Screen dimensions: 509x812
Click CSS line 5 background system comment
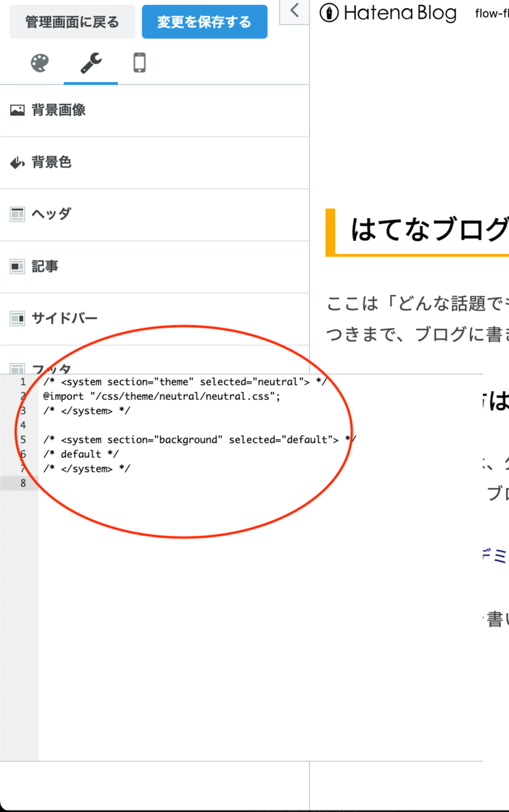point(200,440)
